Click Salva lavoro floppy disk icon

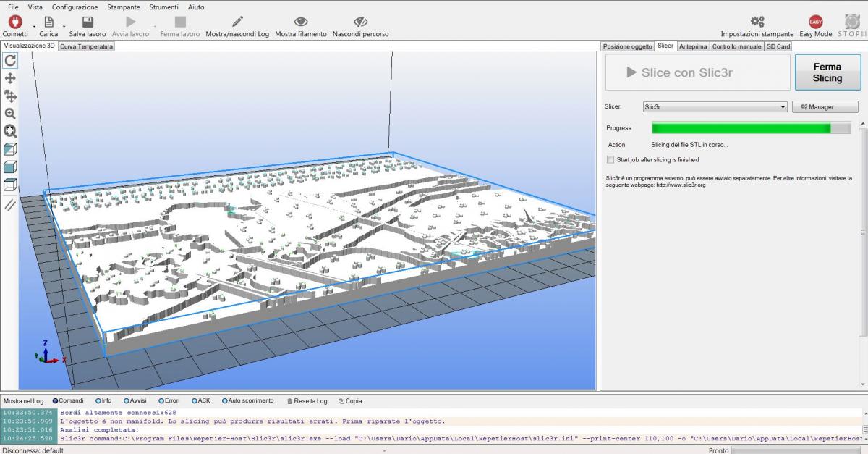click(x=88, y=22)
